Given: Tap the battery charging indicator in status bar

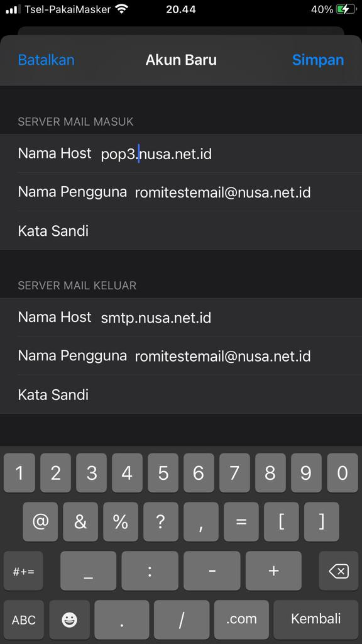Looking at the screenshot, I should (345, 9).
